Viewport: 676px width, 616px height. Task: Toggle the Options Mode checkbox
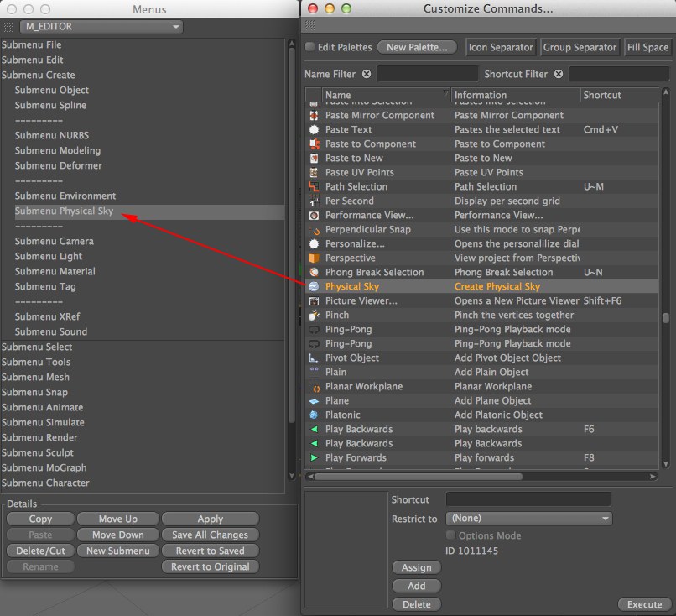(451, 535)
